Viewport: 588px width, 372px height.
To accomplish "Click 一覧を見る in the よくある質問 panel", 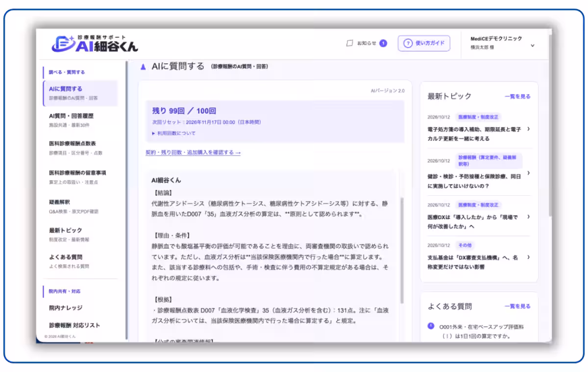I will (x=517, y=306).
